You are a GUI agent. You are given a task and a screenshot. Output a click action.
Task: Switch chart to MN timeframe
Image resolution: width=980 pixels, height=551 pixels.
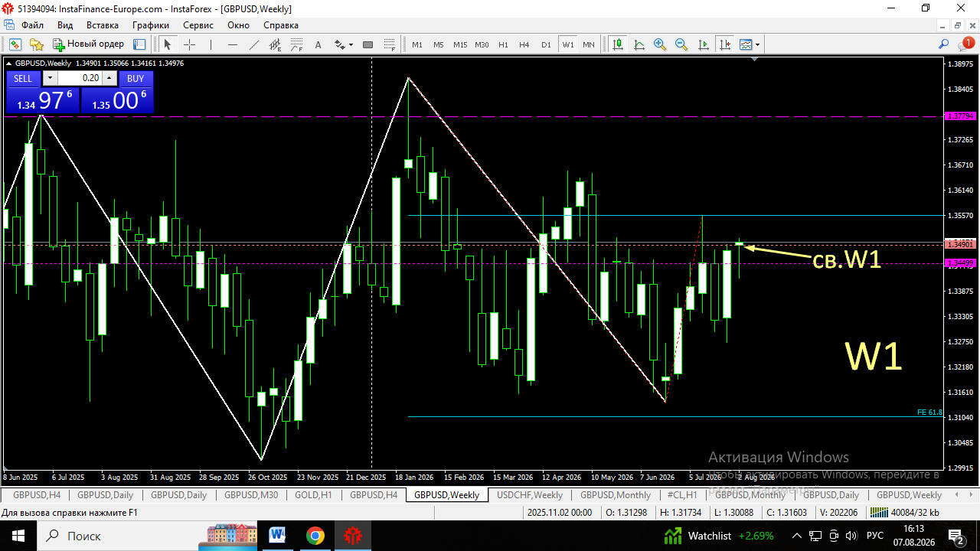click(589, 44)
